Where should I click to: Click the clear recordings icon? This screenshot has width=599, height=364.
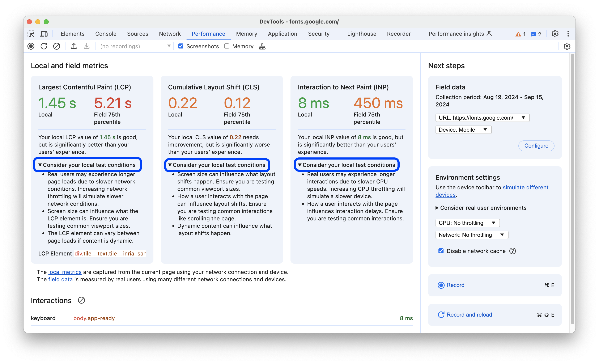pos(56,46)
